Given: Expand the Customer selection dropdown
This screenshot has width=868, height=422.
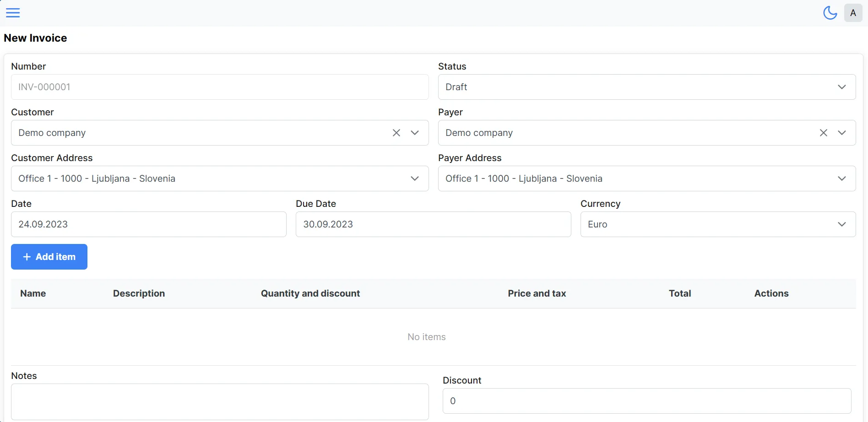Looking at the screenshot, I should 415,133.
